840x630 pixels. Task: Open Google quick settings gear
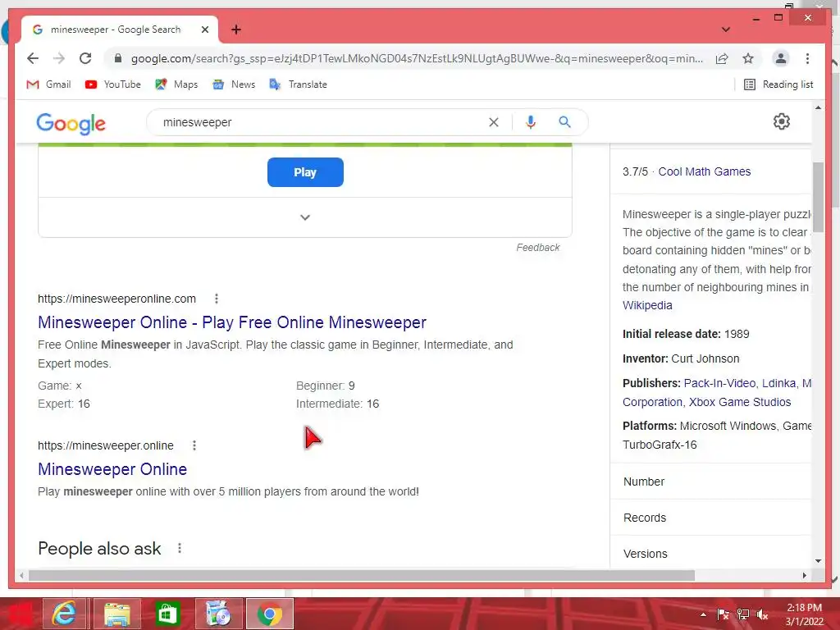pos(781,121)
